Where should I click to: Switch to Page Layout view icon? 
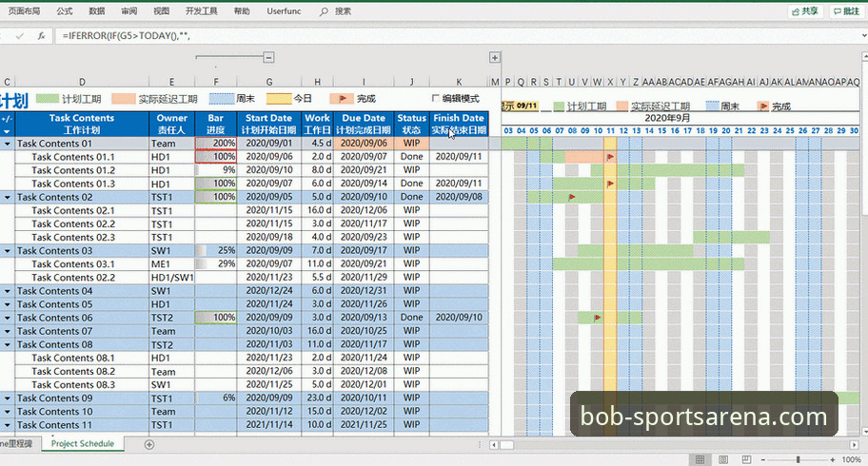coord(723,459)
